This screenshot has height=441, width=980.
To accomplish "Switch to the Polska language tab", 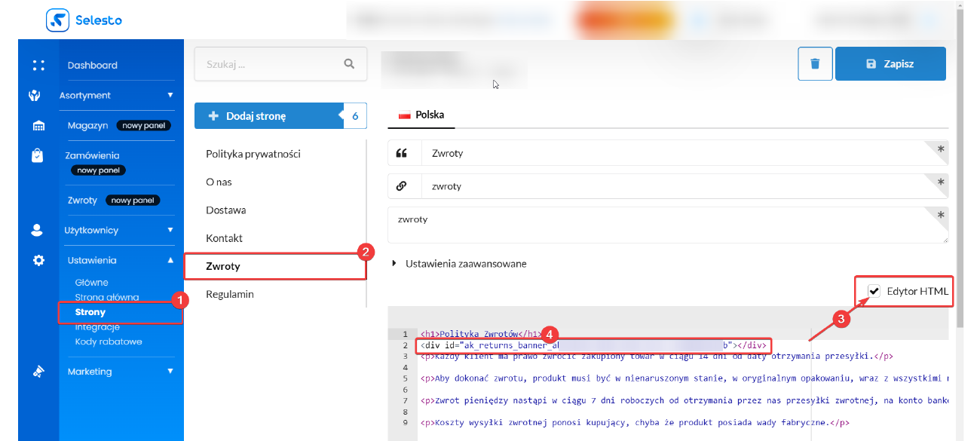I will tap(421, 115).
